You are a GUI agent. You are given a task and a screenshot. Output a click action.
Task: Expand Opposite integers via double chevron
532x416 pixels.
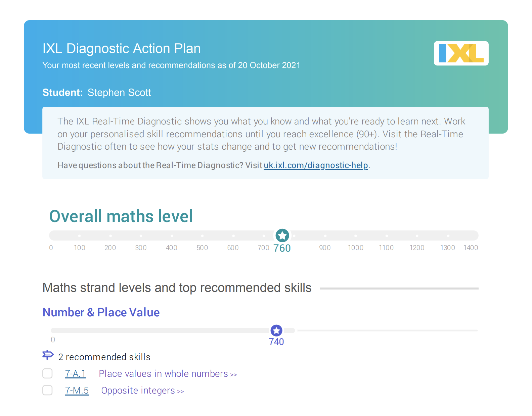click(181, 392)
